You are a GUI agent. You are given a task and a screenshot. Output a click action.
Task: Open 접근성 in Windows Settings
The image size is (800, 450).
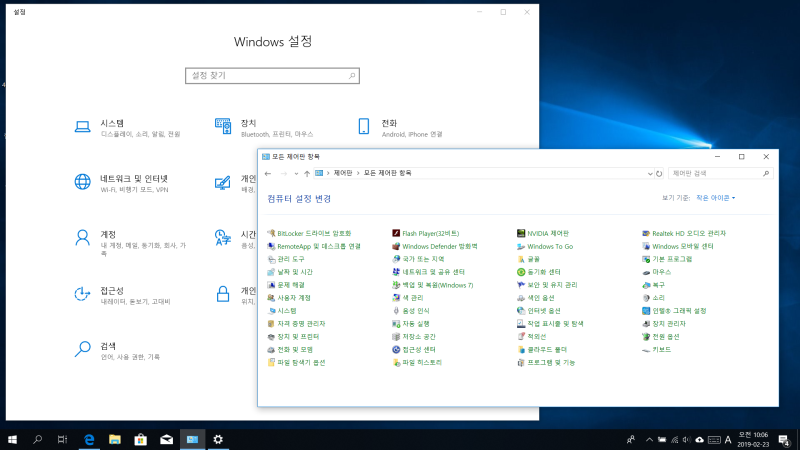coord(122,295)
